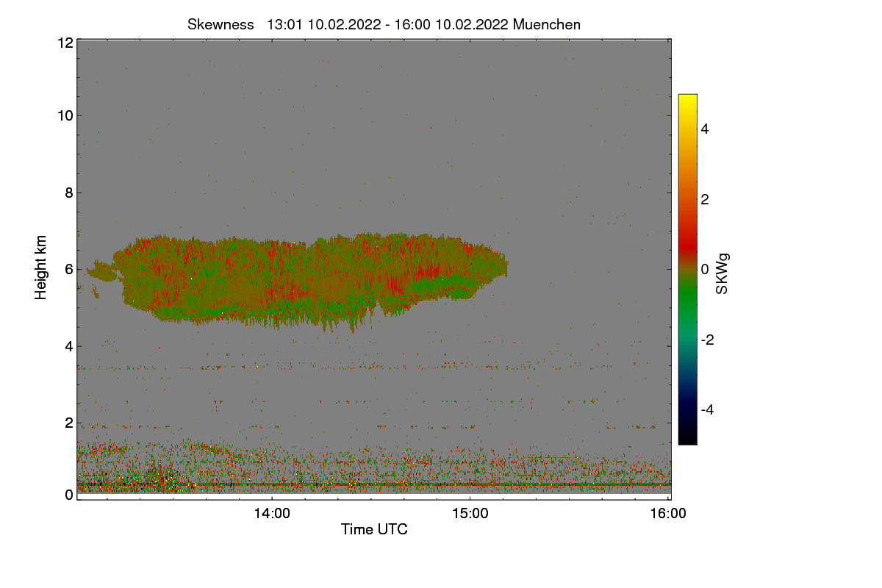Click the SKWg colorbar label
Viewport: 882px width, 588px height.
click(723, 273)
